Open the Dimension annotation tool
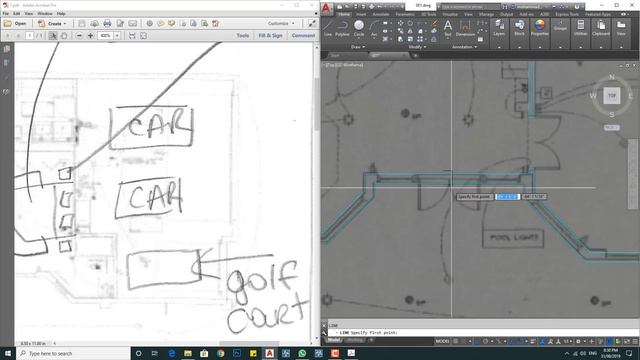The image size is (640, 360). (x=465, y=28)
